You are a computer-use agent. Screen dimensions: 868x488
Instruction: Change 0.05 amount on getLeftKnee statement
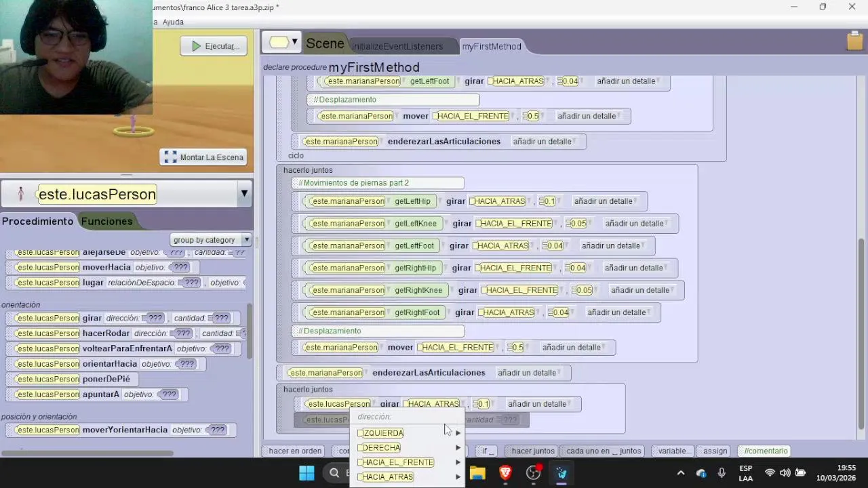click(579, 224)
